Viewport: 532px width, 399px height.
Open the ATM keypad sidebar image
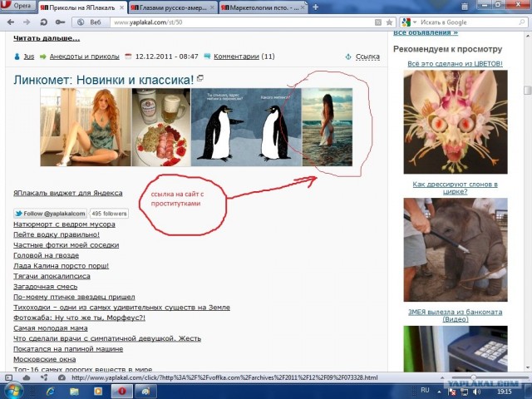[456, 349]
